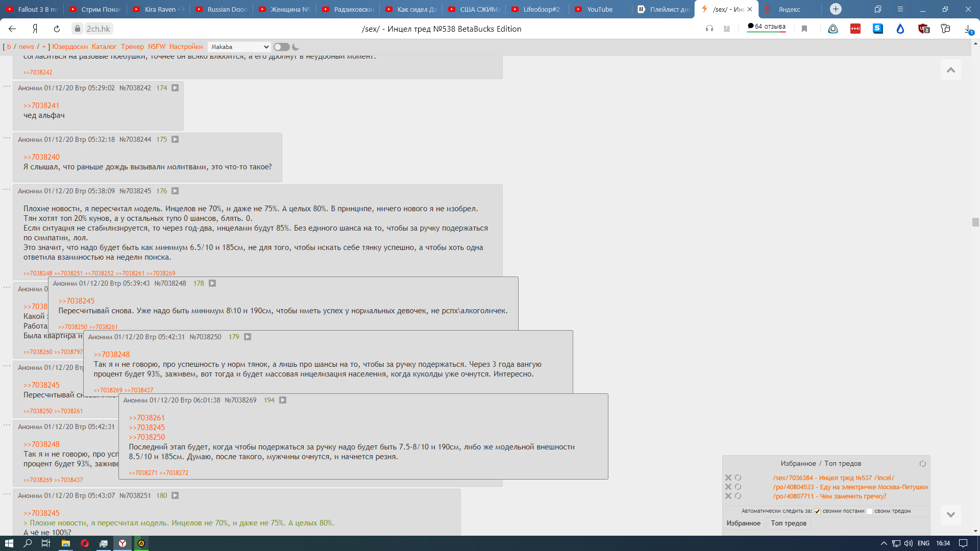The image size is (980, 551).
Task: Open reader mode icon in address bar
Action: coord(727,29)
